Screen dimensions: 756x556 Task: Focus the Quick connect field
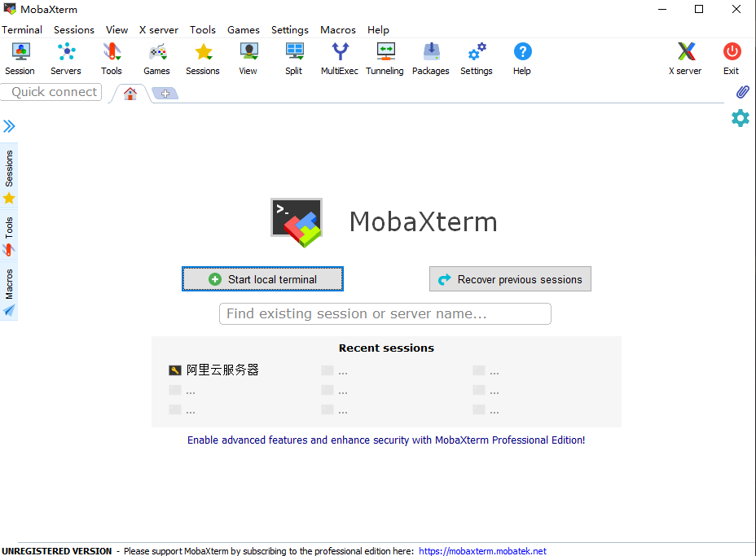tap(51, 92)
